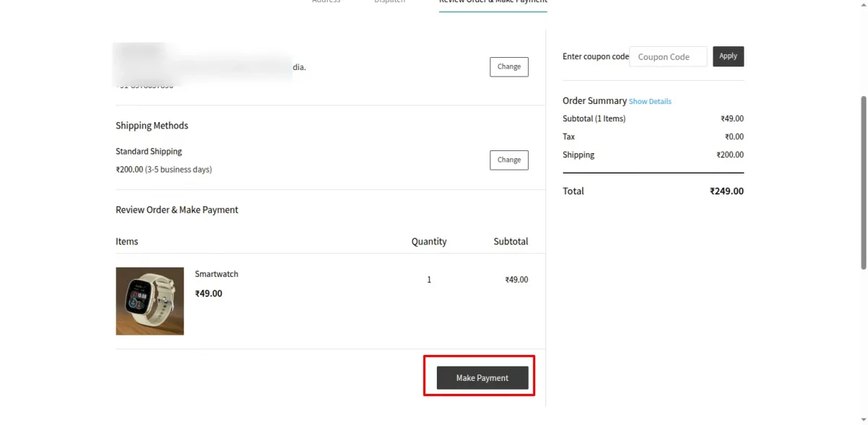Screen dimensions: 868x425
Task: Select the Shipping Methods heading
Action: pyautogui.click(x=152, y=126)
